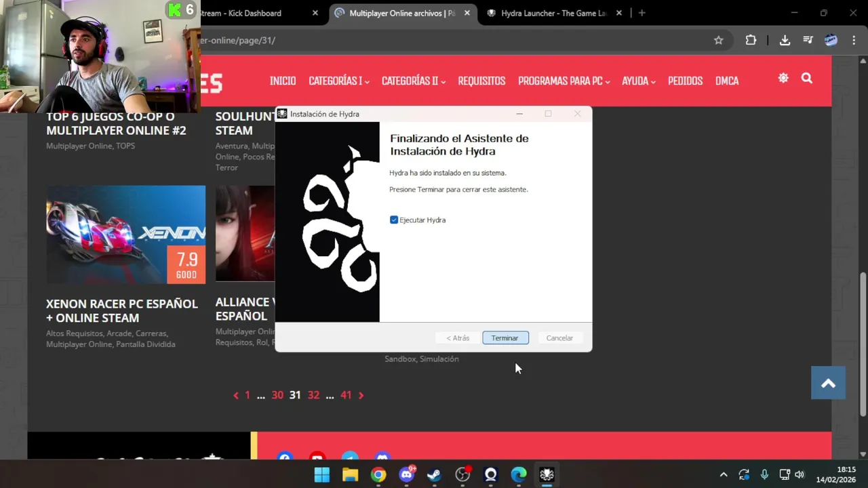Open Xenon Racer game thumbnail
Screen dimensions: 868x488
pyautogui.click(x=125, y=235)
